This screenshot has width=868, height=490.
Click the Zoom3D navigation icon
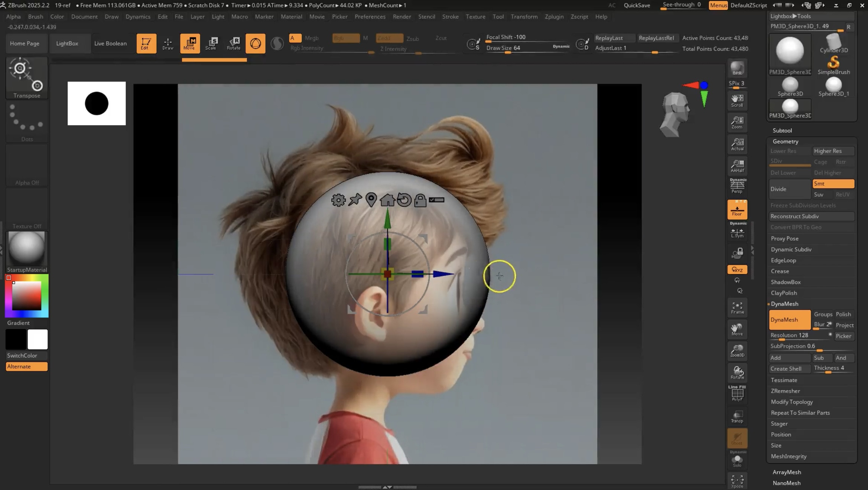click(737, 351)
